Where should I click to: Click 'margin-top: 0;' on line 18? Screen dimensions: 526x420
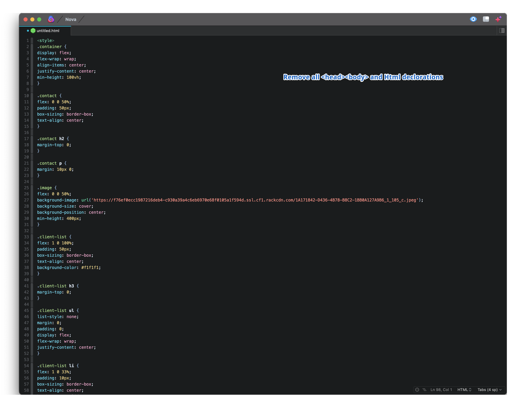point(54,145)
